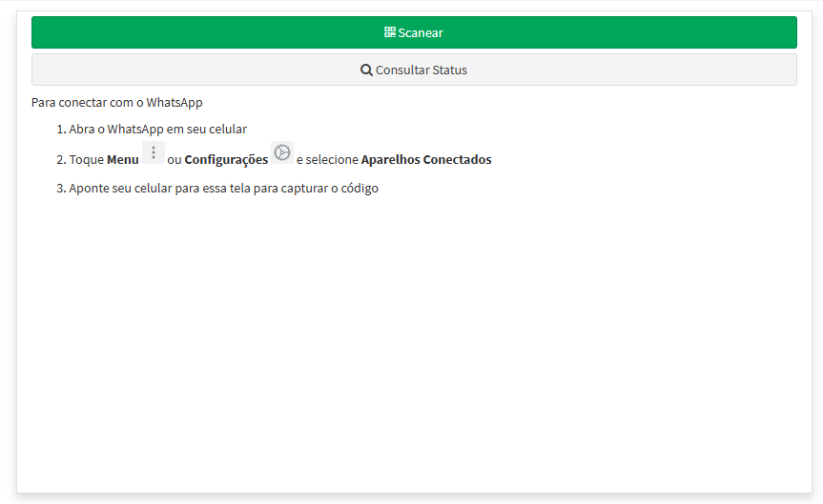Click the word "Status" on the gray button
Image resolution: width=823 pixels, height=504 pixels.
click(449, 70)
